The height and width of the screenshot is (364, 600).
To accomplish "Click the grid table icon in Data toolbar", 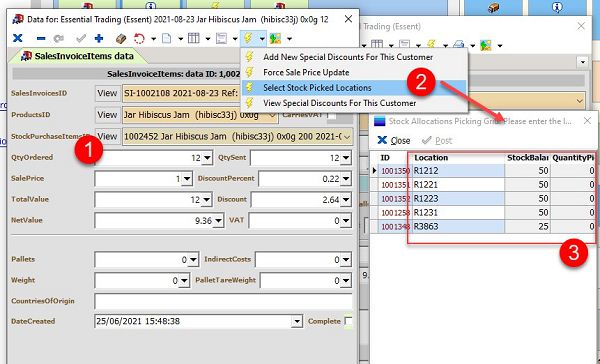I will (194, 38).
